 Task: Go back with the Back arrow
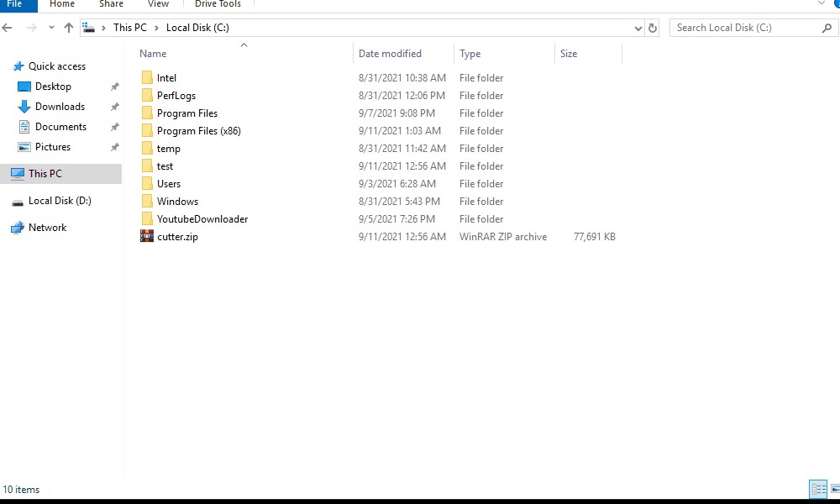tap(7, 28)
